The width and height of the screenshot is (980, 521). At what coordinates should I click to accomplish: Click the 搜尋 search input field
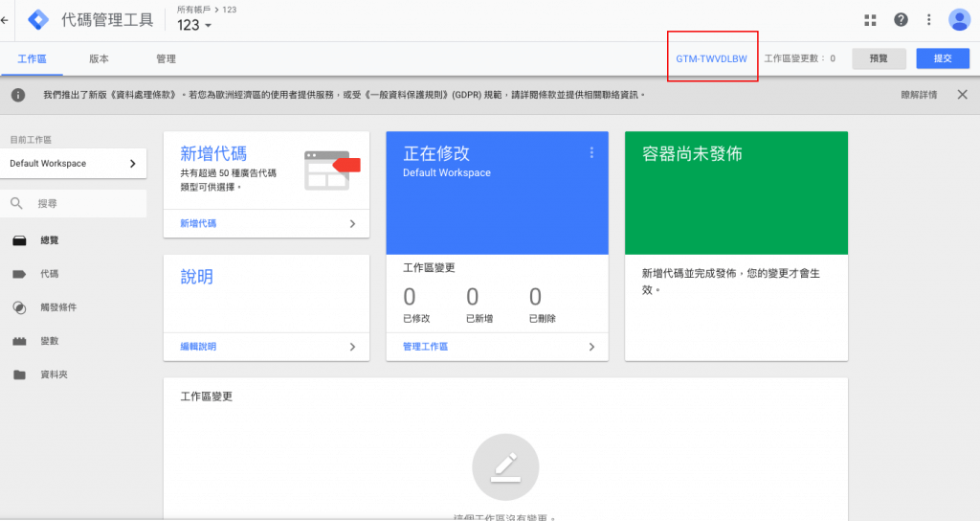[74, 203]
